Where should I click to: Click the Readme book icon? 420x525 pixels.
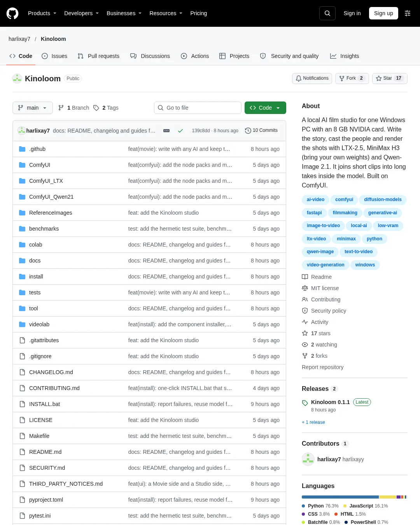(x=305, y=277)
